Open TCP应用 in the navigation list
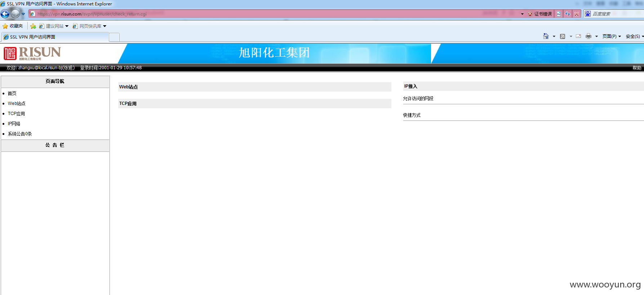Image resolution: width=644 pixels, height=295 pixels. [x=16, y=114]
